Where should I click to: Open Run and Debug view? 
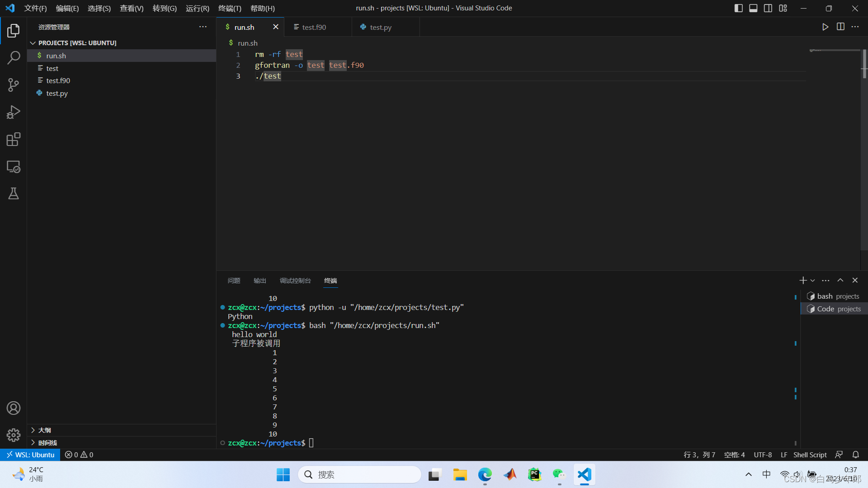click(x=14, y=112)
